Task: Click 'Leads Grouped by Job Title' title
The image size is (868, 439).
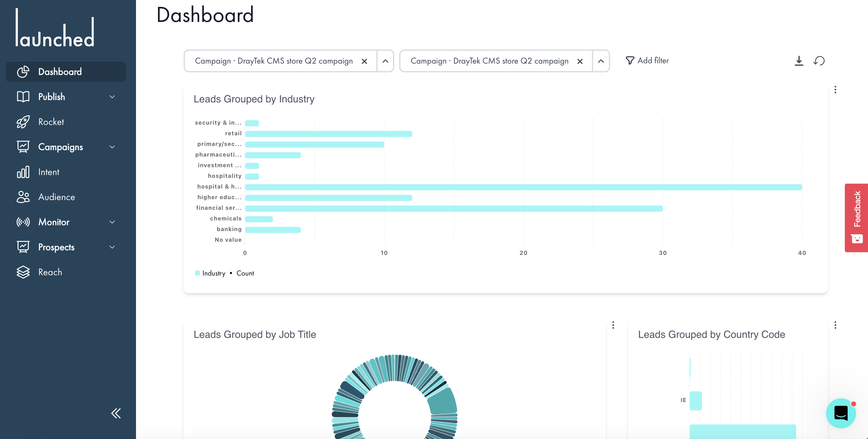Action: [254, 334]
